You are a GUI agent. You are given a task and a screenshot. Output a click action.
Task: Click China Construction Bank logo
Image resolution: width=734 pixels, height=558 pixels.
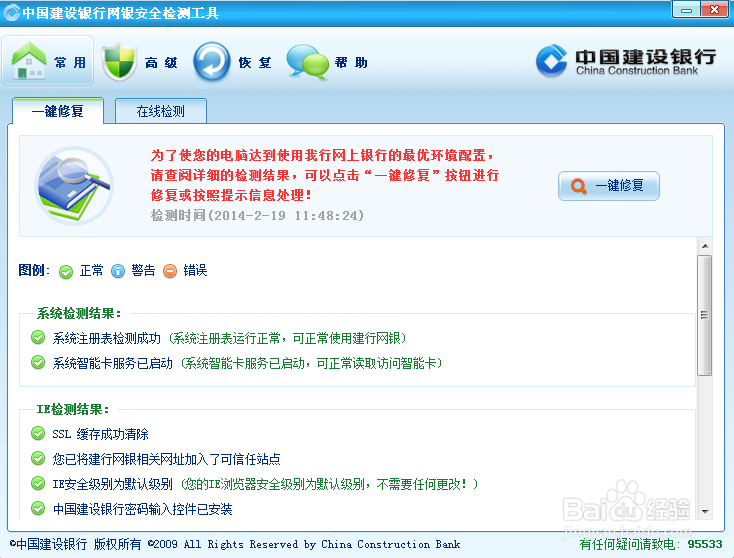626,61
